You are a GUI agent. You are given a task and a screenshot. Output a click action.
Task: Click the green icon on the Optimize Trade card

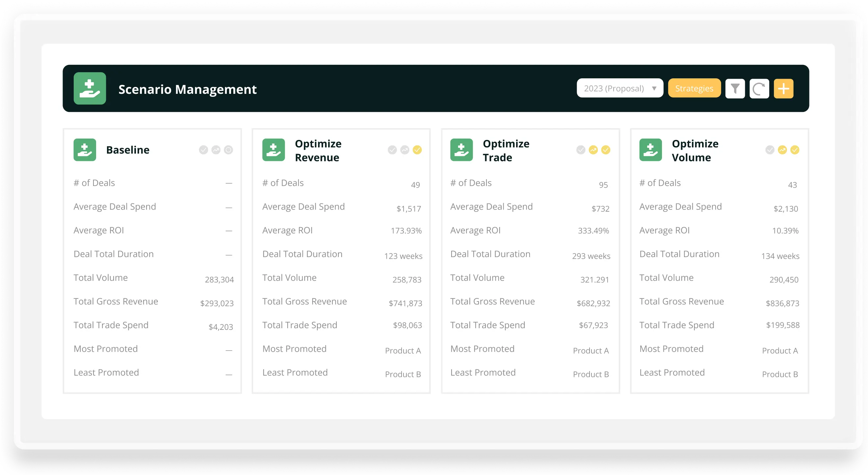(461, 150)
